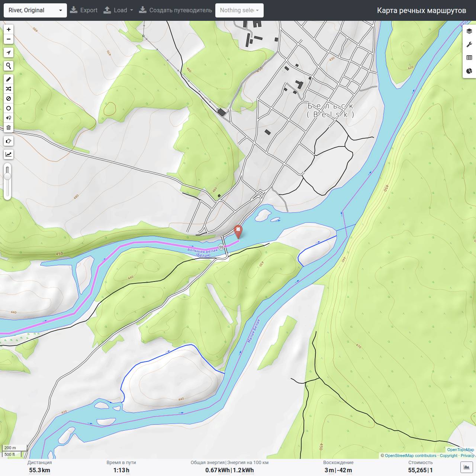
Task: Open the map search magnifier
Action: click(x=8, y=66)
